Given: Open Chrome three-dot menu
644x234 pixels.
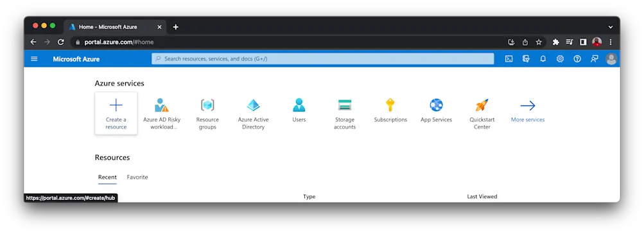Looking at the screenshot, I should click(x=611, y=42).
